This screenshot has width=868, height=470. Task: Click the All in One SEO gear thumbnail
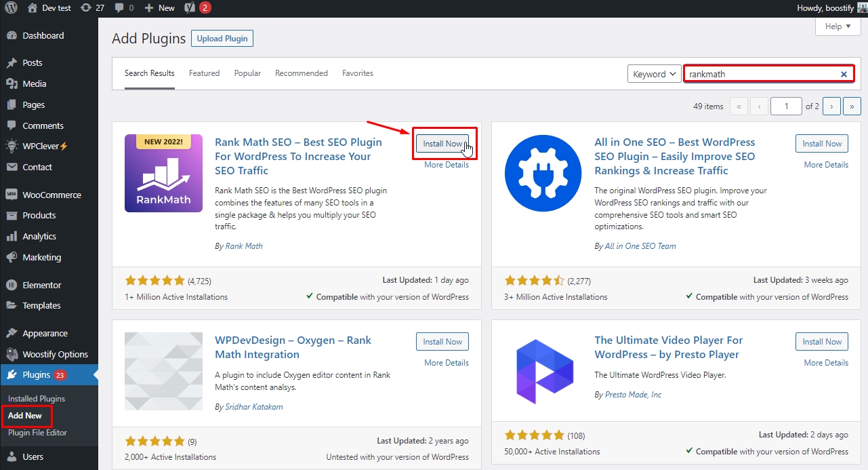pyautogui.click(x=543, y=173)
